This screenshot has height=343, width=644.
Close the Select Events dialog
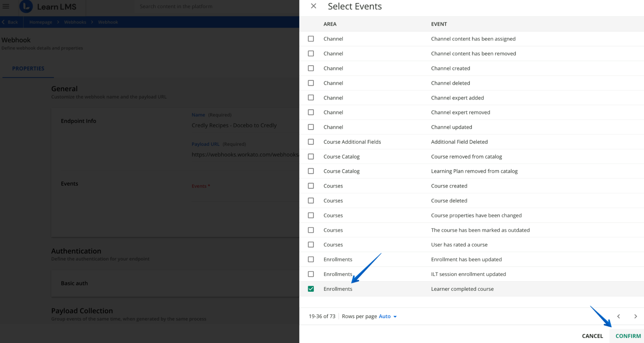313,6
